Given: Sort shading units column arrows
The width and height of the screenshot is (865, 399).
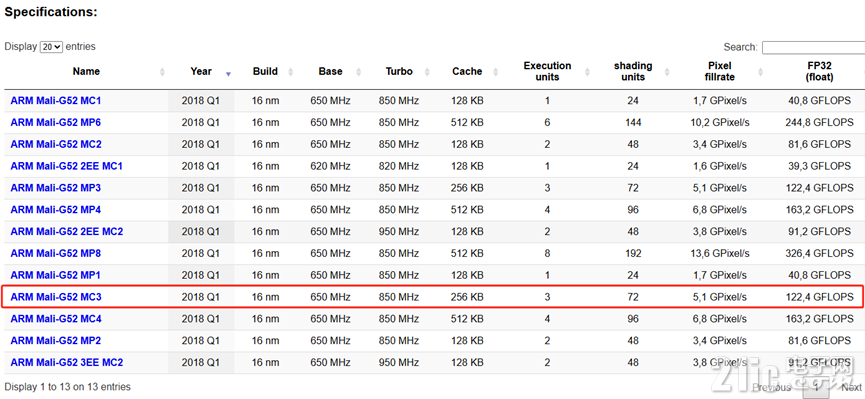Looking at the screenshot, I should 668,72.
